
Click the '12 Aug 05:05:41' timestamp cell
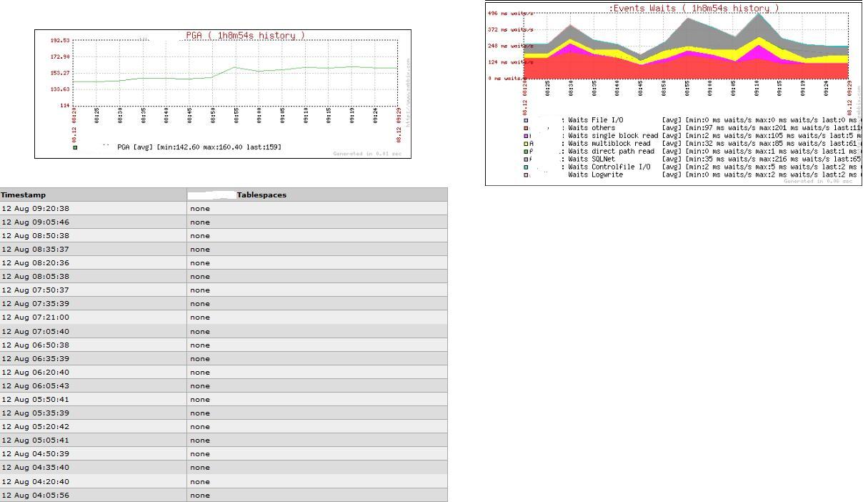click(93, 440)
